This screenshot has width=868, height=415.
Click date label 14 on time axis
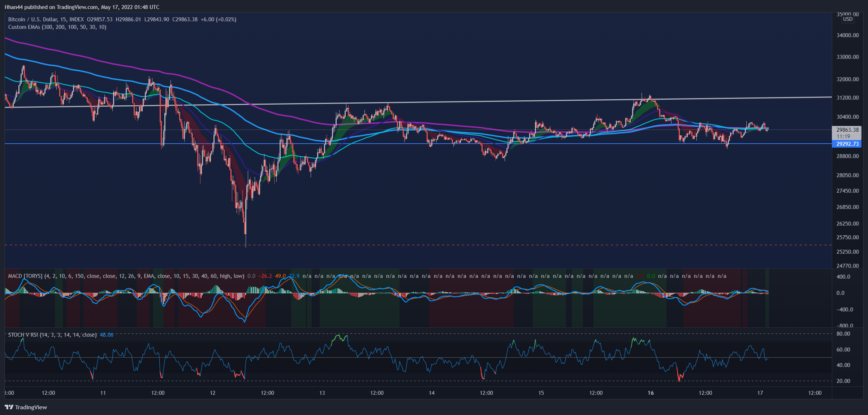pyautogui.click(x=432, y=393)
